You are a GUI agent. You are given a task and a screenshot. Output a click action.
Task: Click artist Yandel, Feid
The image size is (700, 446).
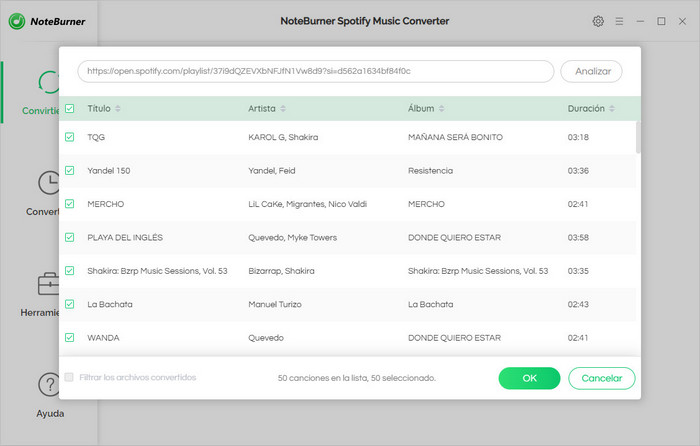[272, 171]
